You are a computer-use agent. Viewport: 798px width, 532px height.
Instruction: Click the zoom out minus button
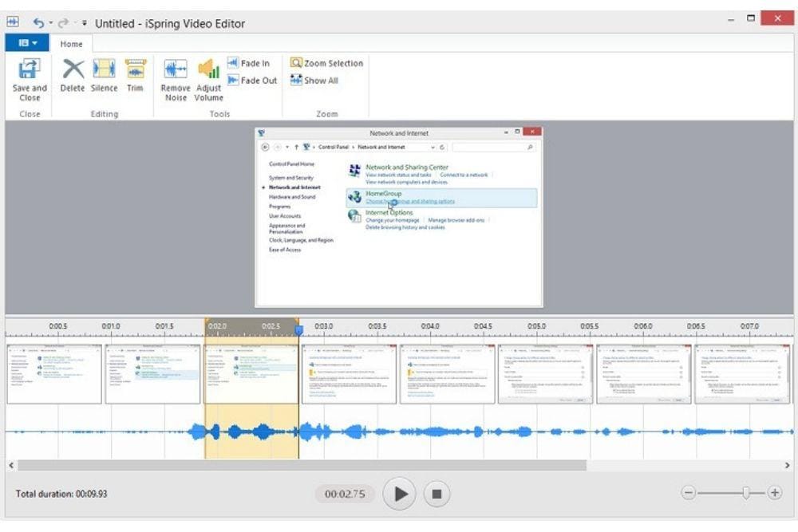(x=688, y=493)
